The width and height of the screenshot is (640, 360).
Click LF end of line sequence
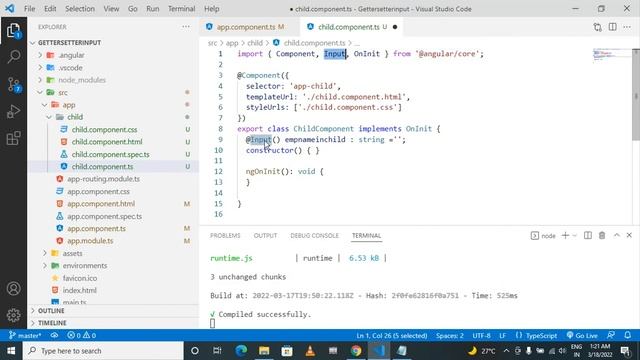tap(502, 336)
